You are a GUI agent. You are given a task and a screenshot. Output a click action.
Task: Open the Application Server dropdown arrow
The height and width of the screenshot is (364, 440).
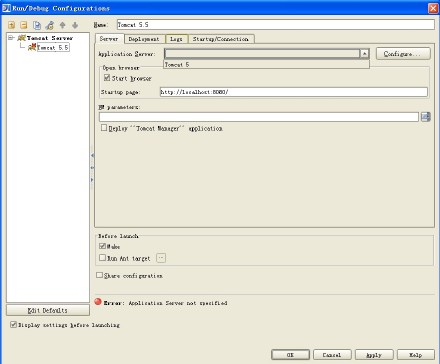point(365,54)
